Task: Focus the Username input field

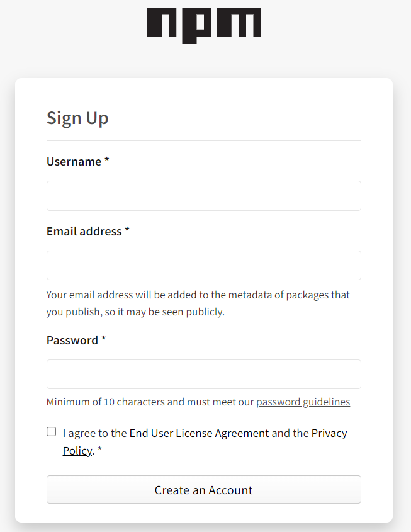Action: pos(203,196)
